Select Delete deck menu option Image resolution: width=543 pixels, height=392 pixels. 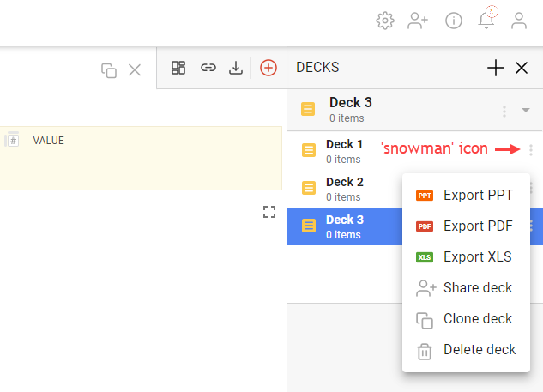point(479,350)
